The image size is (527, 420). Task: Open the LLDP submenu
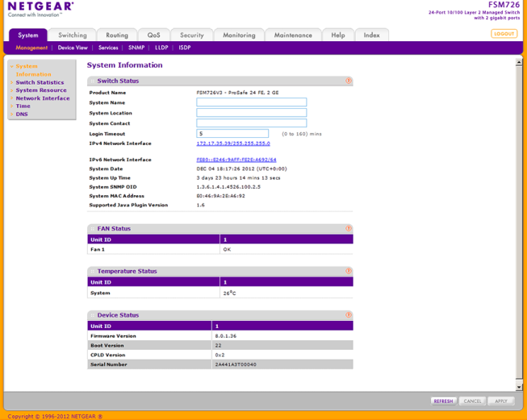point(161,48)
